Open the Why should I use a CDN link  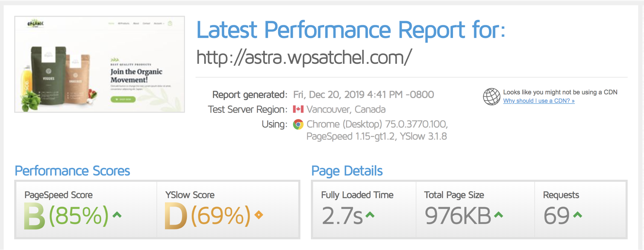(x=539, y=101)
